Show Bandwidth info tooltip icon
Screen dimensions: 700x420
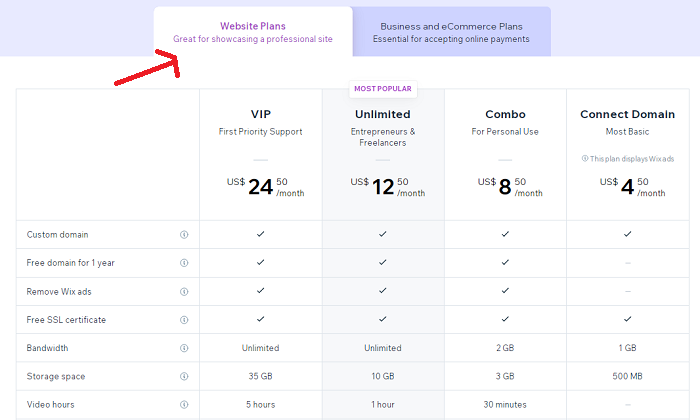tap(184, 348)
